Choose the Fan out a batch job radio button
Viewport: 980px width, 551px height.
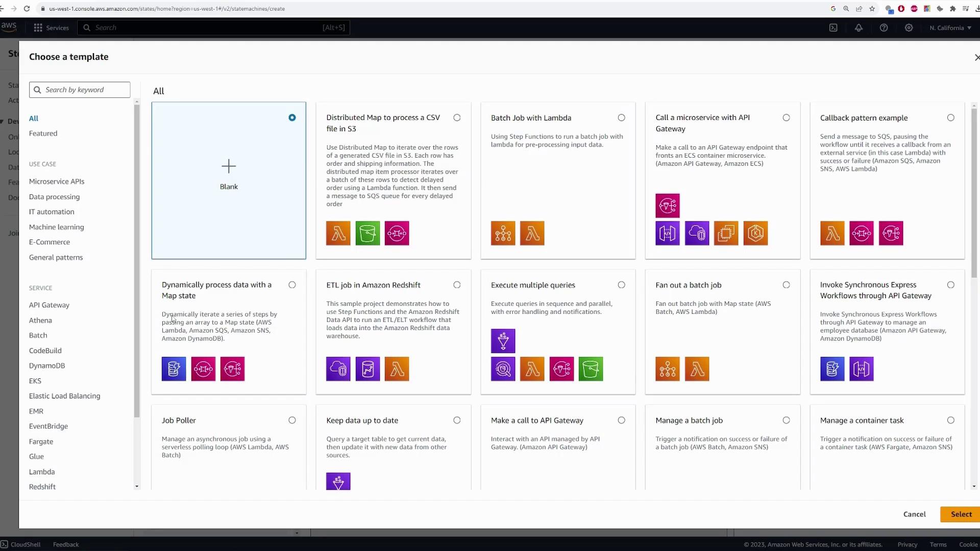[x=786, y=285]
